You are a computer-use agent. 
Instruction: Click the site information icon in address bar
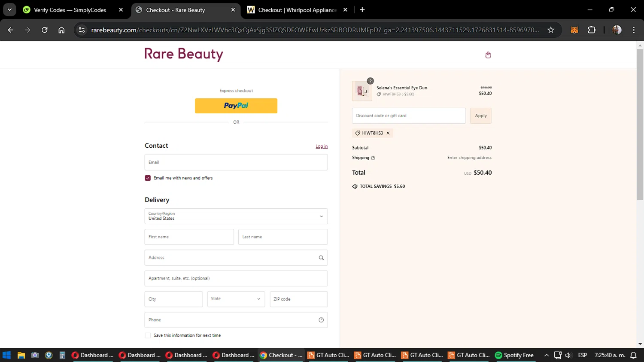(x=82, y=30)
